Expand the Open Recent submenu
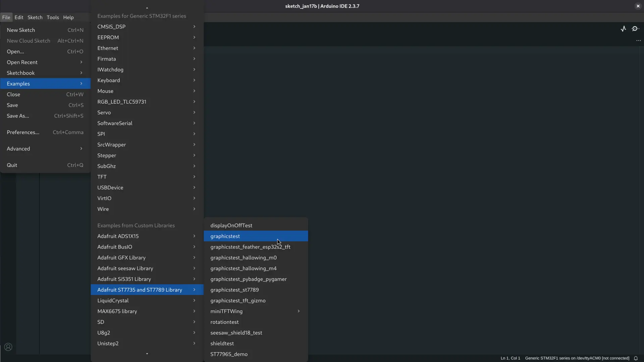This screenshot has width=644, height=362. coord(45,62)
